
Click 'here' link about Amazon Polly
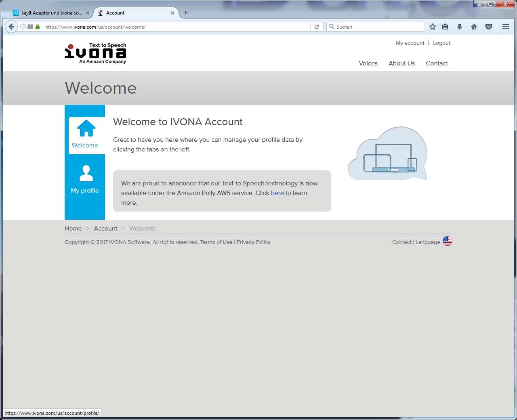277,193
